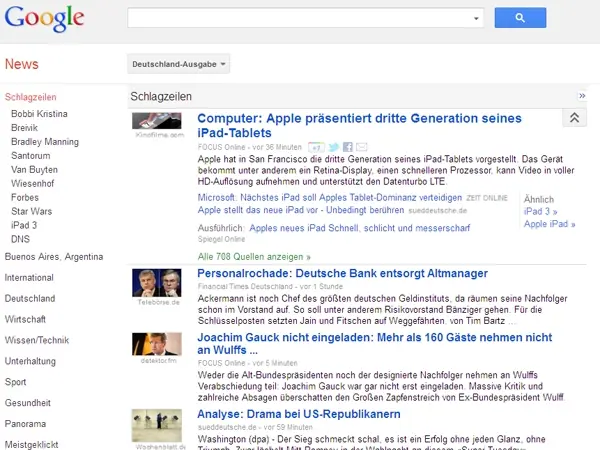Select Star Wars topic
This screenshot has width=600, height=450.
[x=32, y=211]
